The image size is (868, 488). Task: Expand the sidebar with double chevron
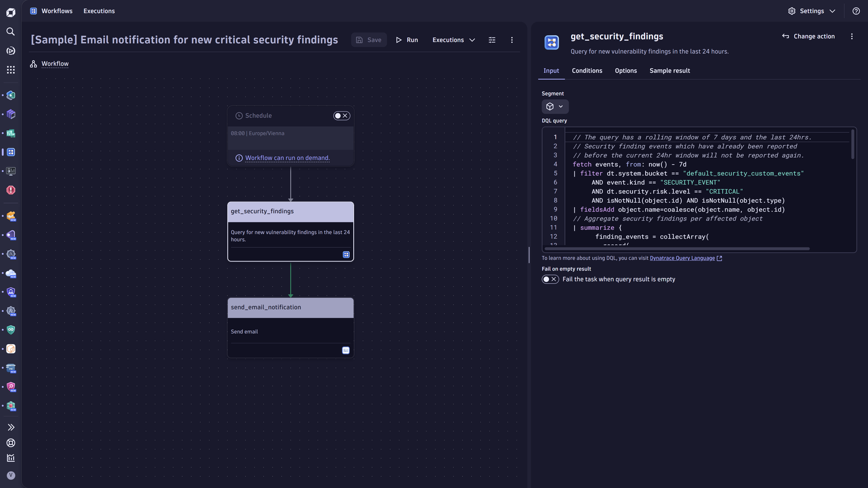tap(11, 427)
